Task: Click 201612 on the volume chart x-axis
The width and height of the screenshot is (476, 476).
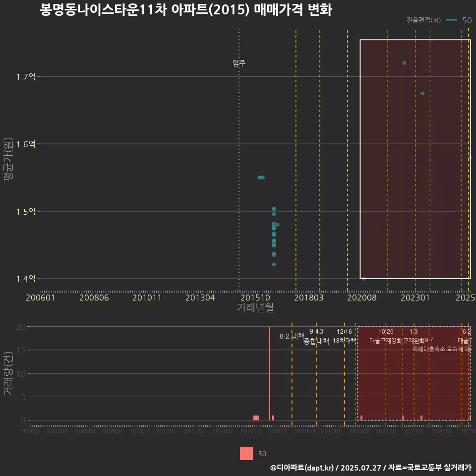Action: tap(277, 431)
